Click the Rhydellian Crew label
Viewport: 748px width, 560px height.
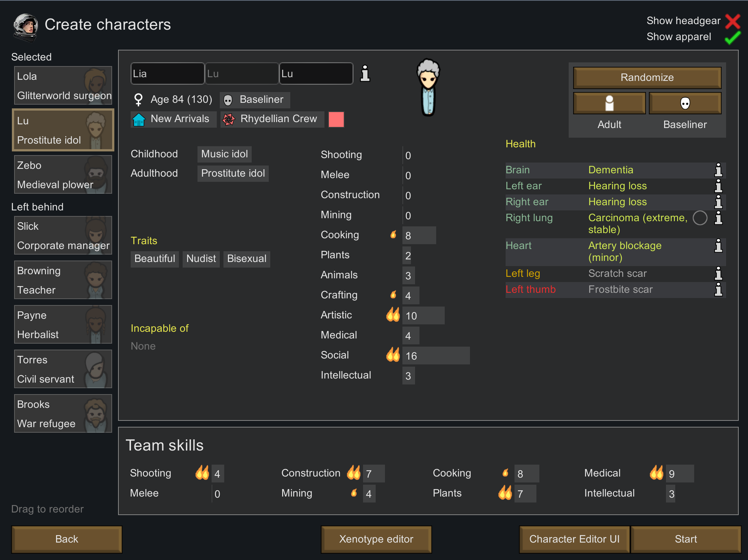(x=279, y=119)
